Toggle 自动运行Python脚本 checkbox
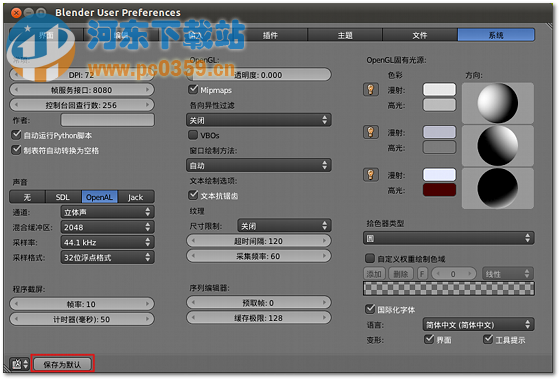This screenshot has width=560, height=380. click(16, 135)
